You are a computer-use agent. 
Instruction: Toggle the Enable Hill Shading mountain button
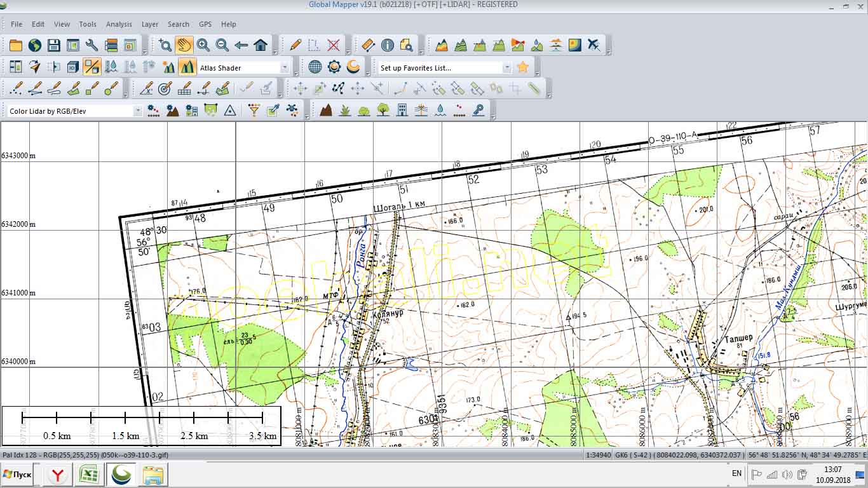[x=187, y=67]
